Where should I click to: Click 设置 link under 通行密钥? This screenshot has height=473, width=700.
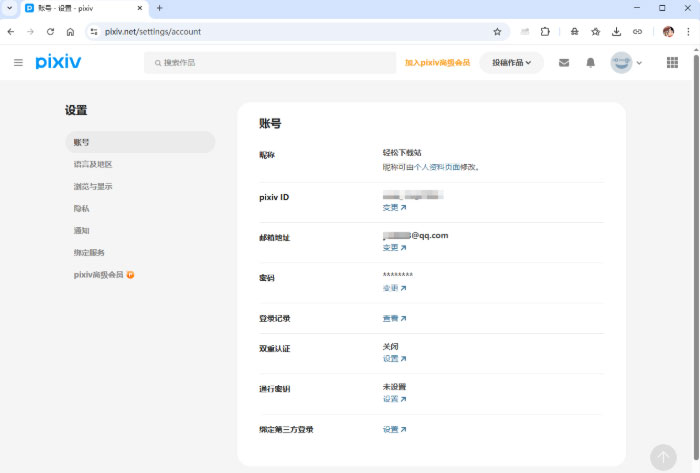pos(394,399)
